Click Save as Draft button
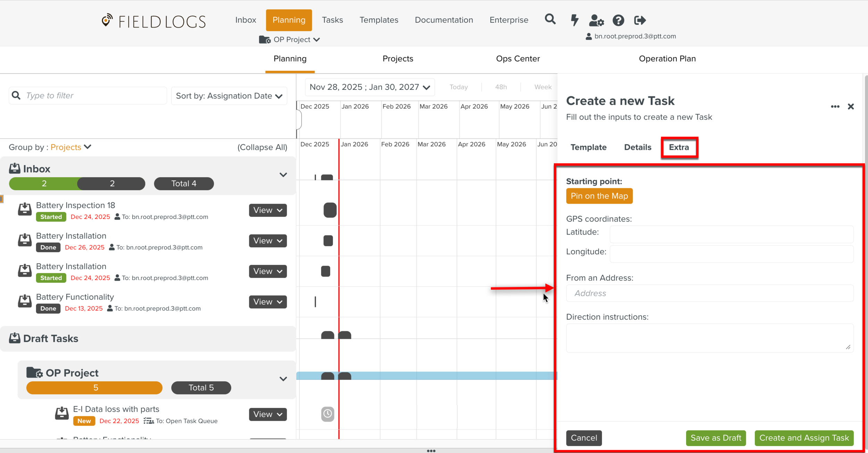868x453 pixels. [x=716, y=438]
